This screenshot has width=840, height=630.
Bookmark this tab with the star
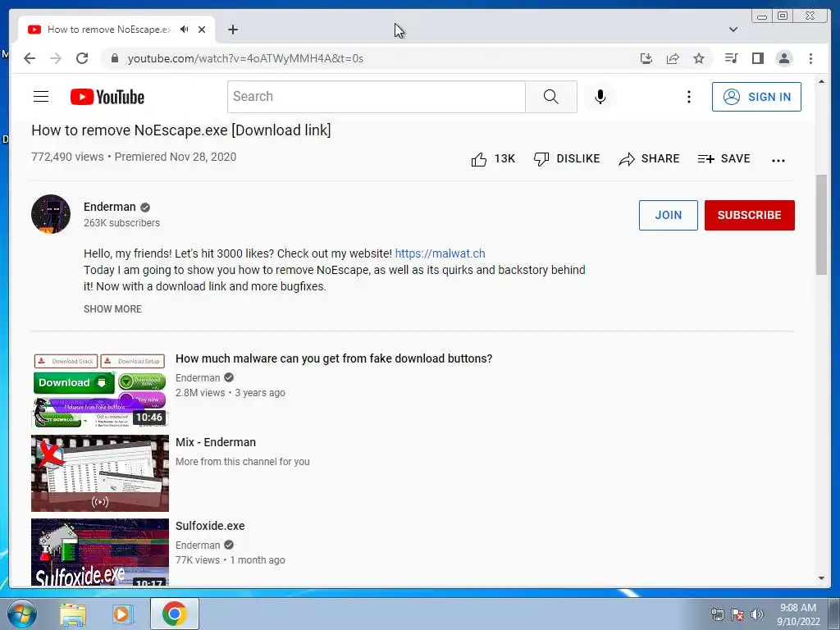point(699,58)
